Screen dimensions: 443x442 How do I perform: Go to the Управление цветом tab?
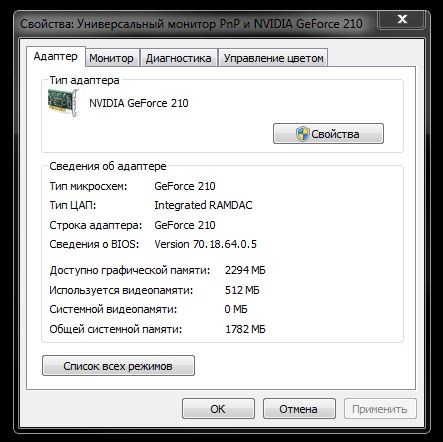pos(273,58)
